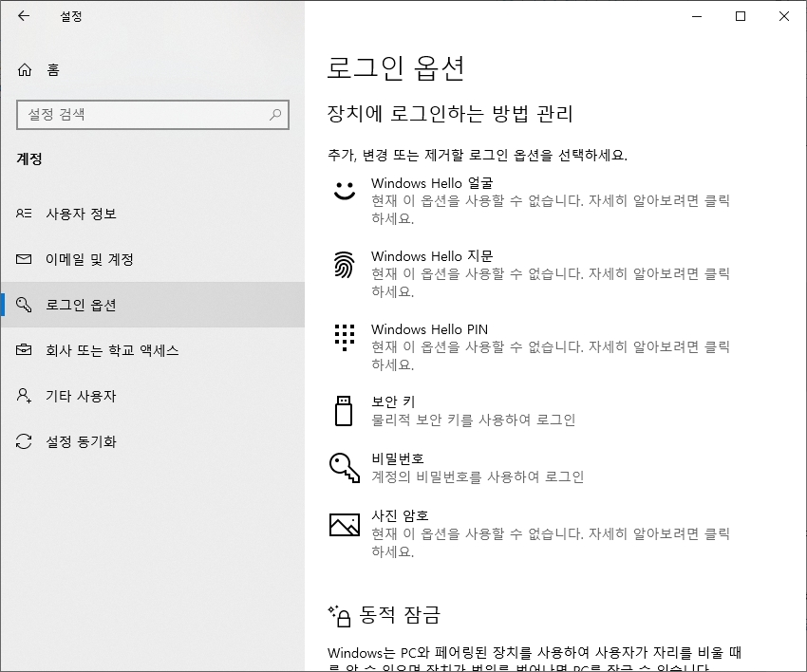Click the magnifier icon in the search box

click(276, 114)
